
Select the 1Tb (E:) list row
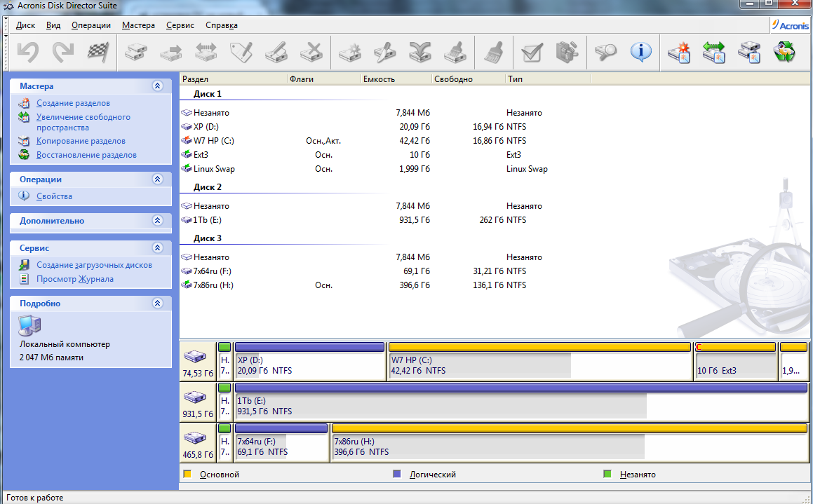[x=385, y=220]
